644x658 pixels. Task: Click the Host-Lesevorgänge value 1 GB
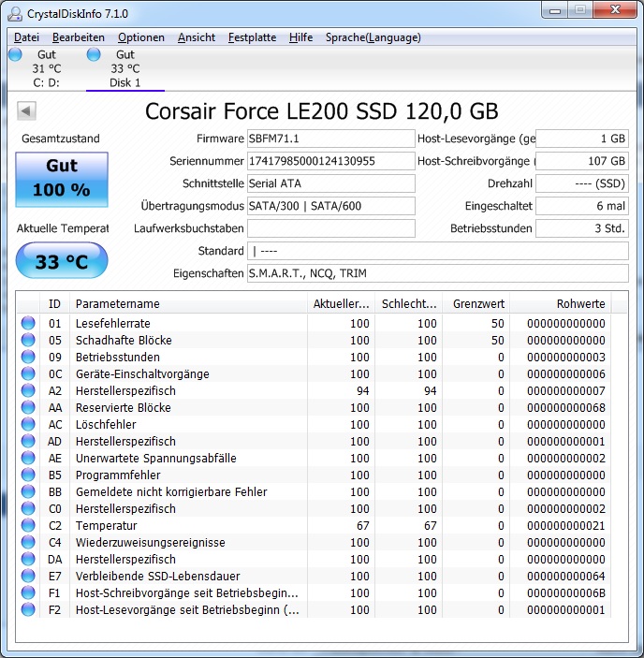click(582, 139)
